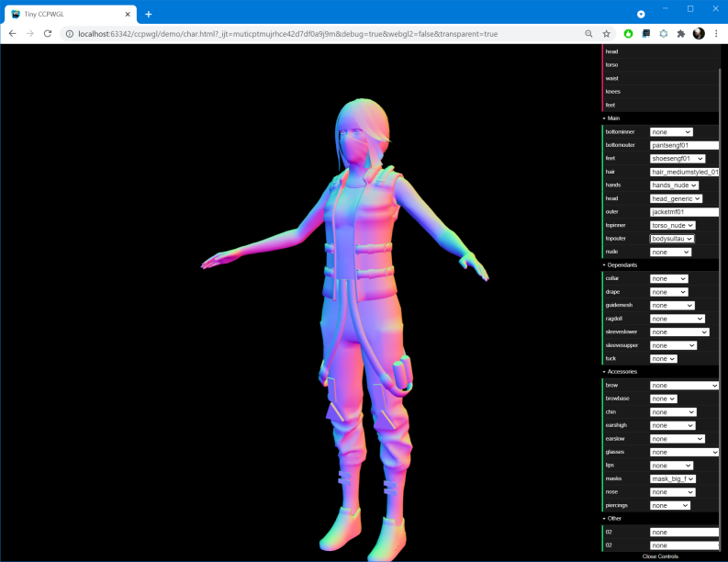This screenshot has width=728, height=562.
Task: Open the site information icon beside localhost
Action: point(69,34)
